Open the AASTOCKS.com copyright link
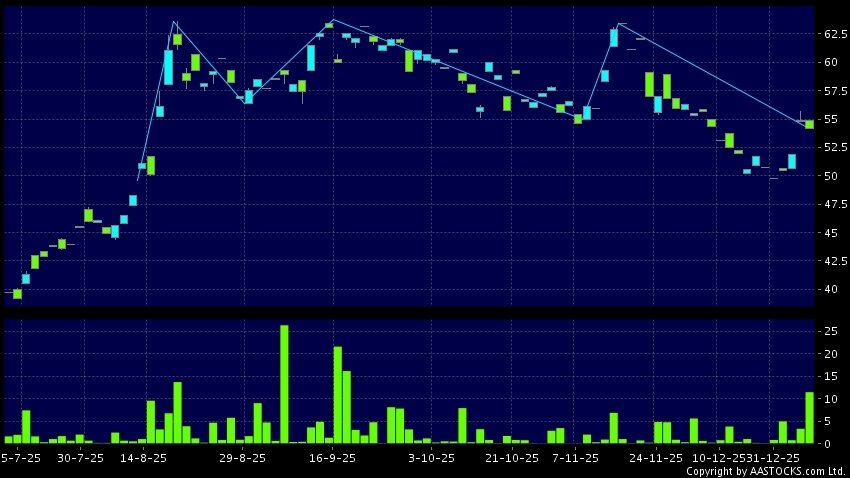 pos(770,471)
